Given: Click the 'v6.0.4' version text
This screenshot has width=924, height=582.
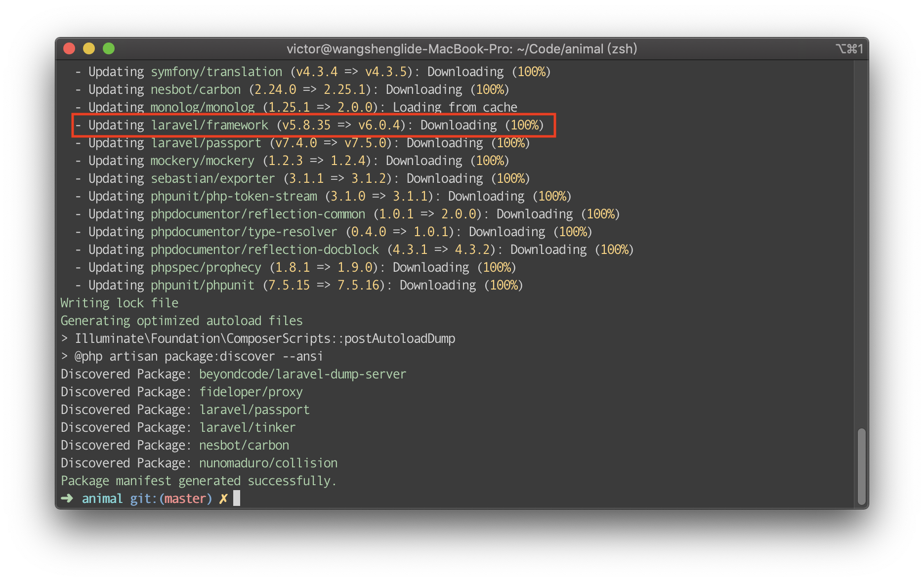Looking at the screenshot, I should (379, 125).
